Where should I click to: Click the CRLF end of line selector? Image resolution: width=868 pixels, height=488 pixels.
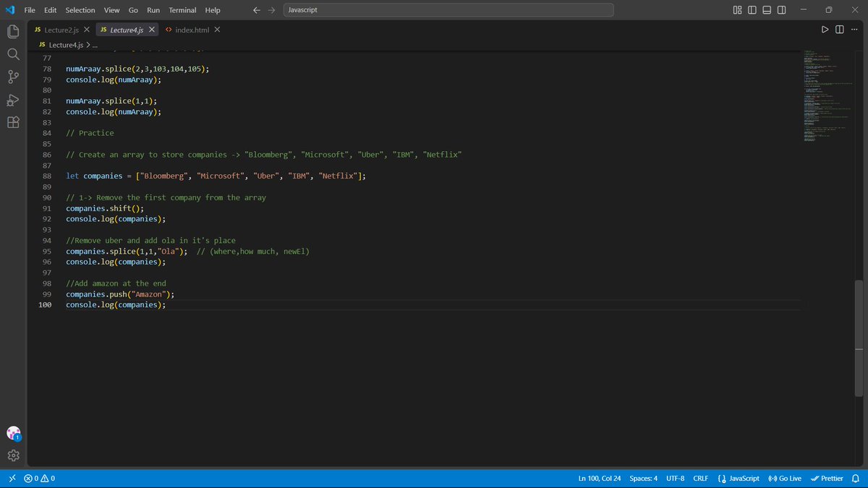pyautogui.click(x=701, y=479)
